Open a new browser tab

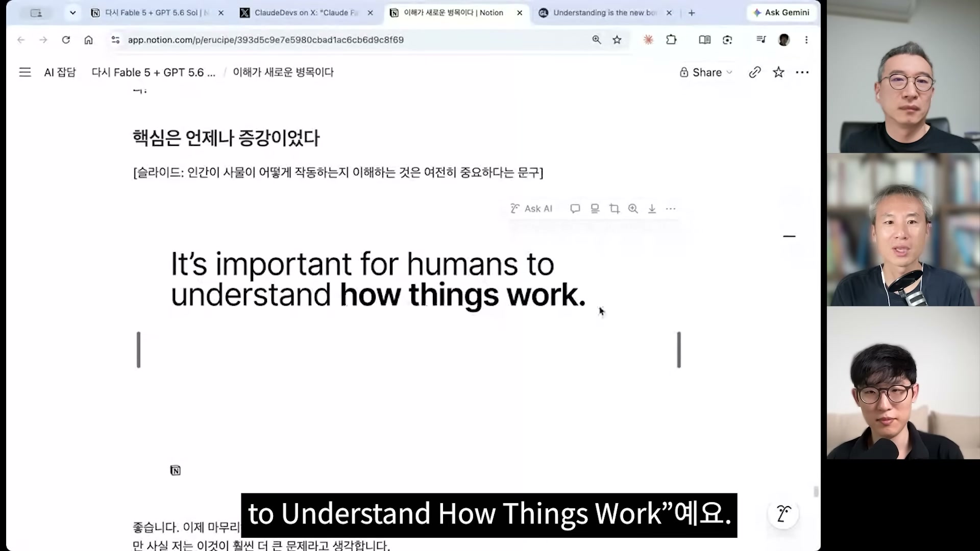692,13
